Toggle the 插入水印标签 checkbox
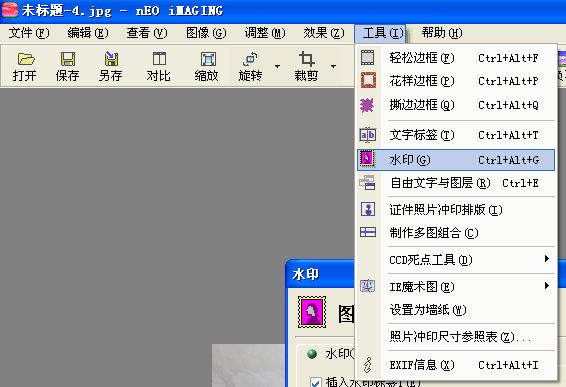 315,382
